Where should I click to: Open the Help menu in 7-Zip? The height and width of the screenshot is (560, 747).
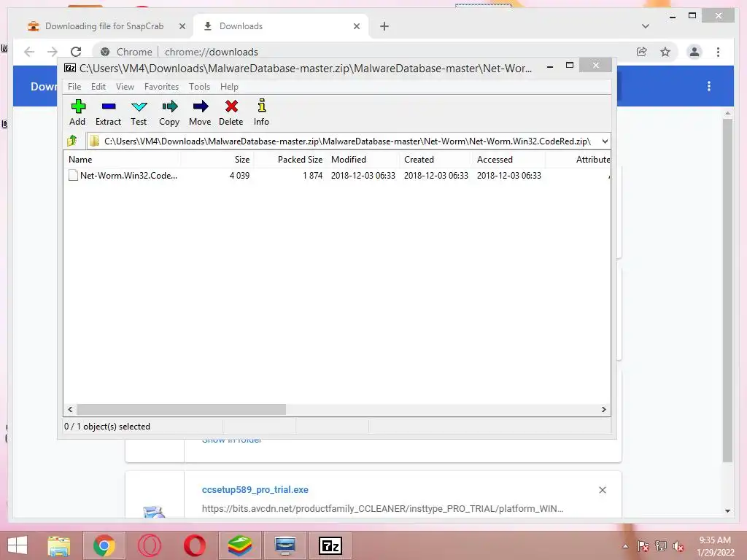click(229, 87)
